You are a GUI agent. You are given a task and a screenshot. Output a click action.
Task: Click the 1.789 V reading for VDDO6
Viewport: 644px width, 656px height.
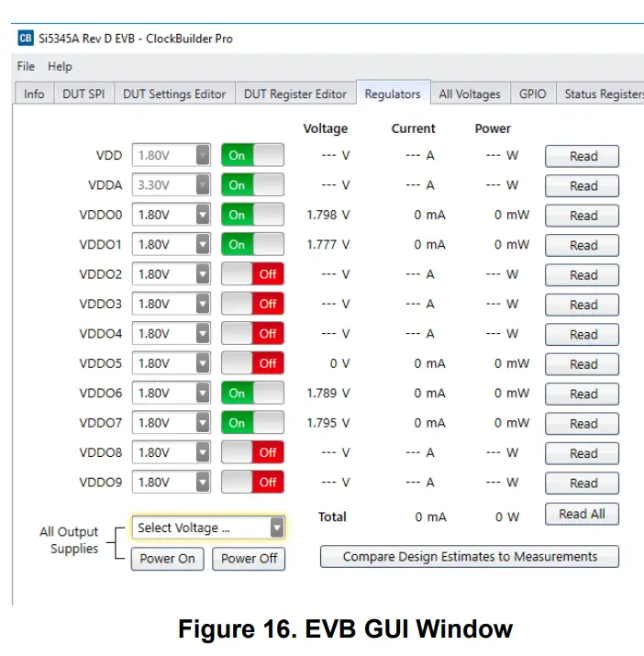[x=328, y=393]
